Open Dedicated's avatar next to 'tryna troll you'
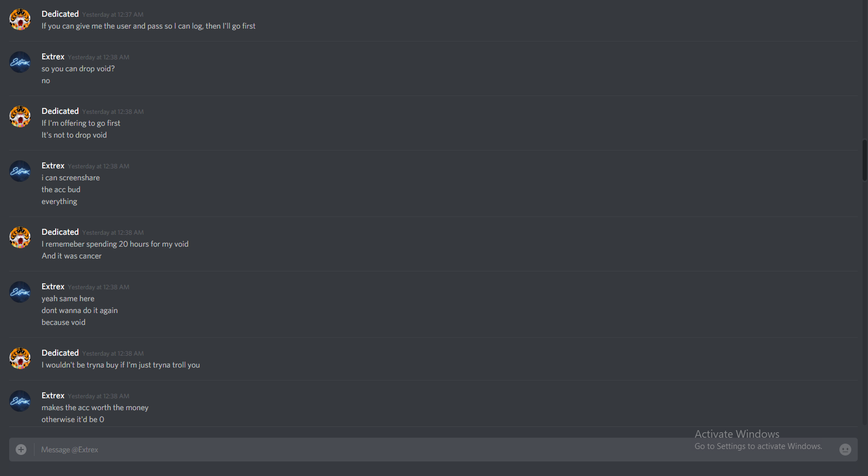This screenshot has height=476, width=868. click(20, 358)
